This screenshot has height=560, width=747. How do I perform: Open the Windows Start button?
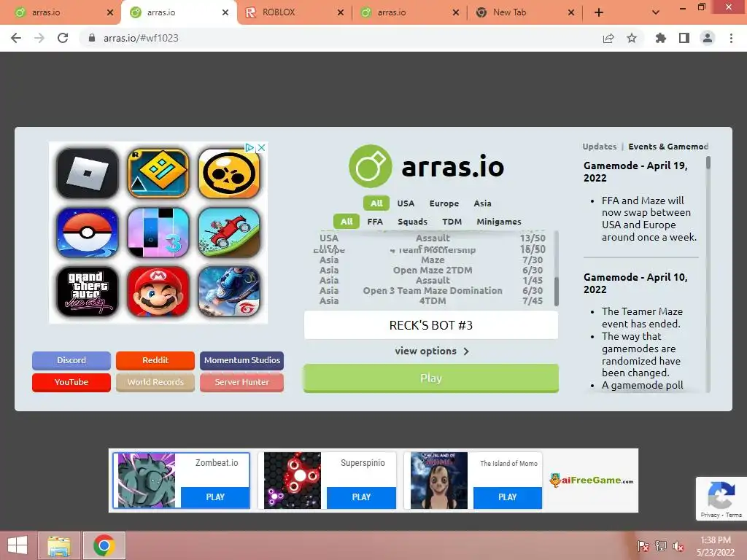pyautogui.click(x=18, y=545)
